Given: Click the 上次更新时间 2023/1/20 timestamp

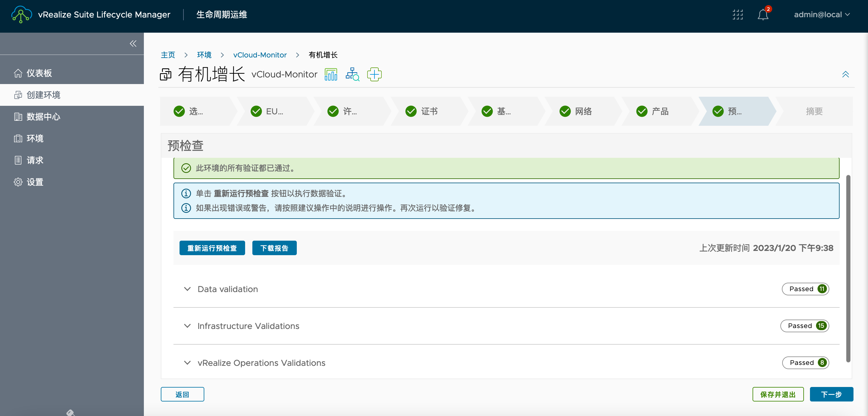Looking at the screenshot, I should (x=766, y=248).
